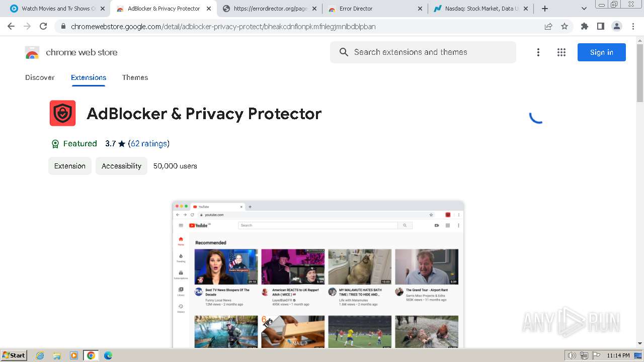644x362 pixels.
Task: Click the address bar URL
Action: coord(223,27)
